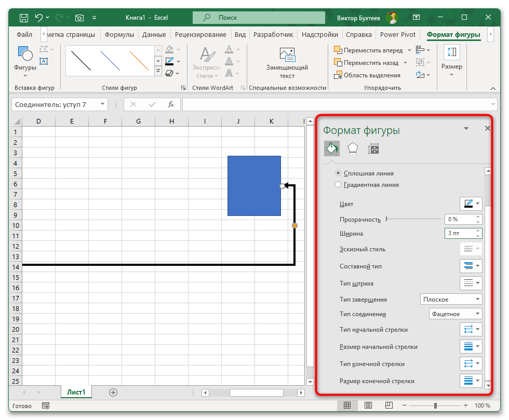This screenshot has width=509, height=420.
Task: Open the Цвет (Color) line color dropdown
Action: tap(471, 204)
